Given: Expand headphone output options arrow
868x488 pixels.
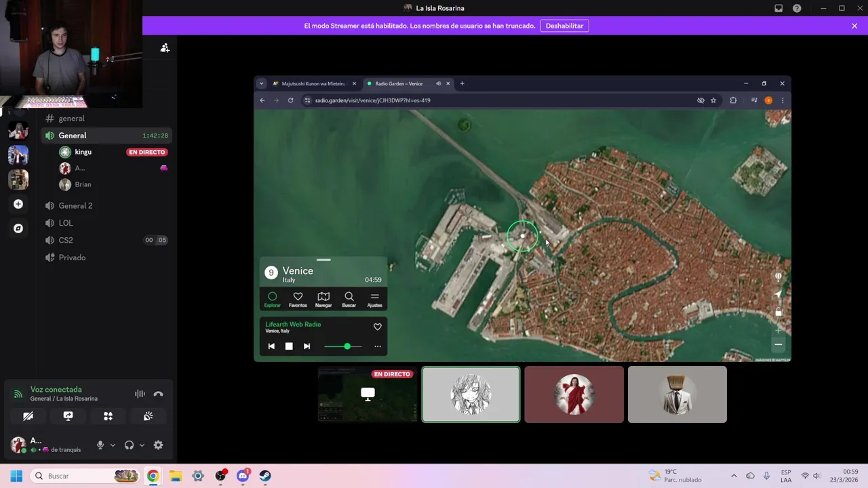Looking at the screenshot, I should (142, 445).
